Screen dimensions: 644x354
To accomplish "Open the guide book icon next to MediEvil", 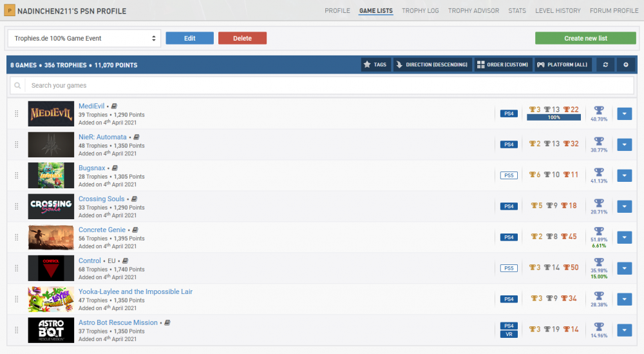I will (114, 106).
